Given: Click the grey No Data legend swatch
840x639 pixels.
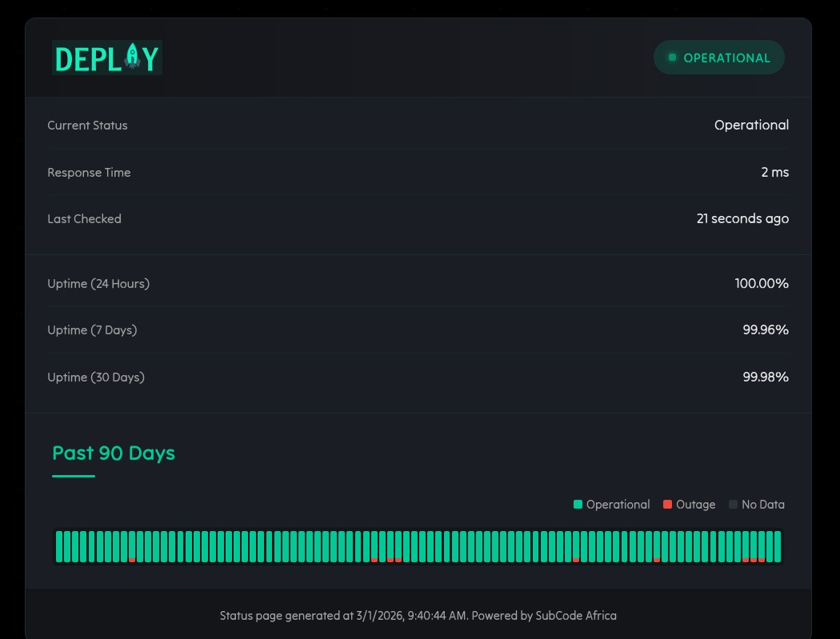Looking at the screenshot, I should (x=733, y=504).
